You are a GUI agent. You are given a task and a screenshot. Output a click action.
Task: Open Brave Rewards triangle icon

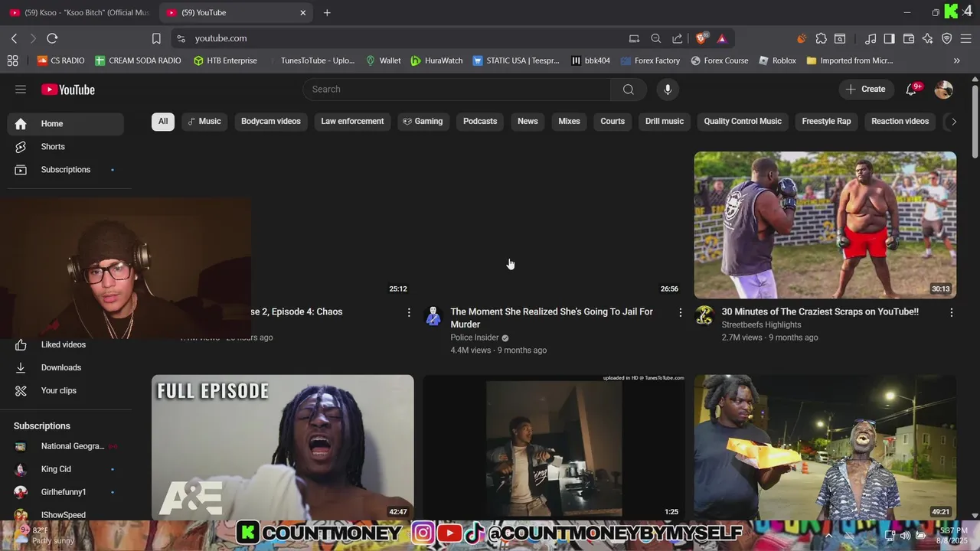(722, 38)
